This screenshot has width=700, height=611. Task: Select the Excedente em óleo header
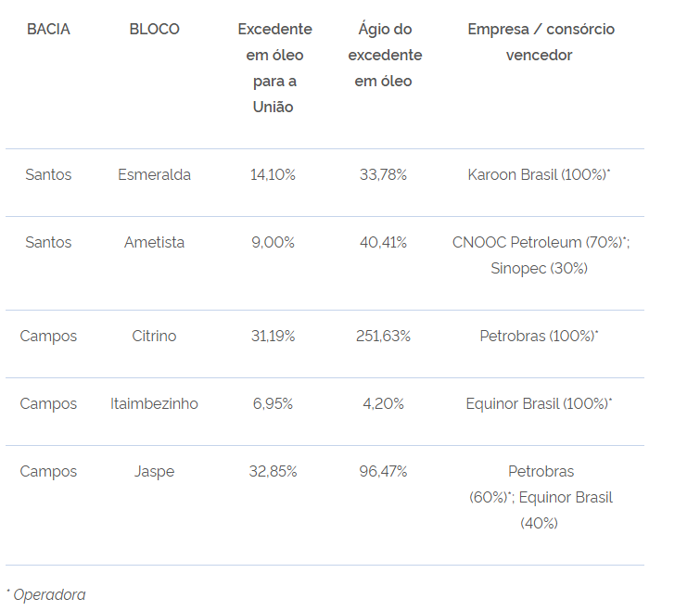pyautogui.click(x=274, y=68)
